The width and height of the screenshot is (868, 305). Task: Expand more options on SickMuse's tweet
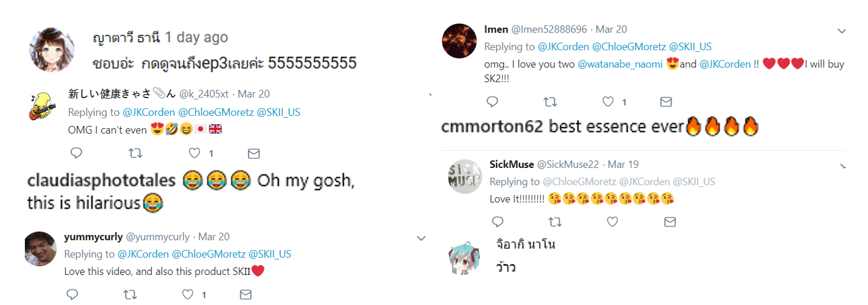[x=841, y=166]
